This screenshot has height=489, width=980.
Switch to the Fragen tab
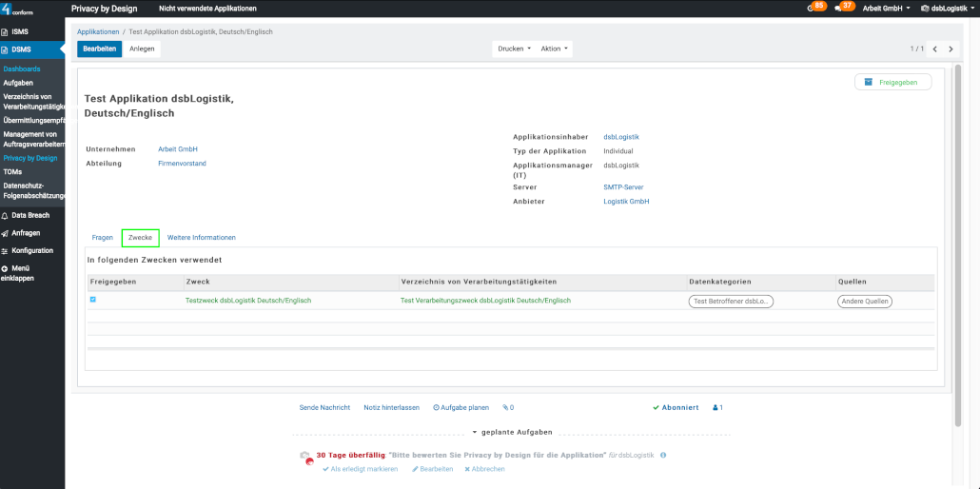pos(102,237)
